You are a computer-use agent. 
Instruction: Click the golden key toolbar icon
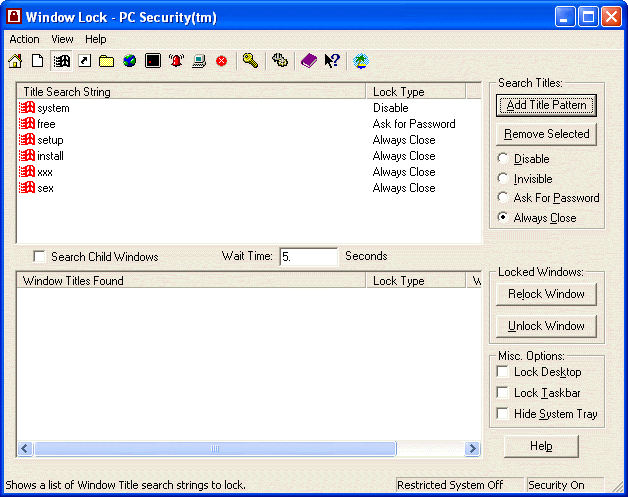point(250,61)
